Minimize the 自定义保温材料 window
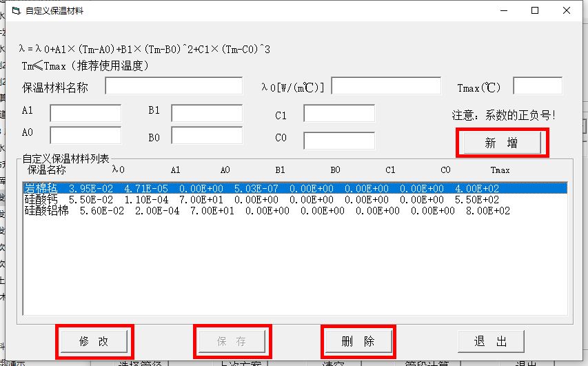Image resolution: width=588 pixels, height=366 pixels. point(504,10)
